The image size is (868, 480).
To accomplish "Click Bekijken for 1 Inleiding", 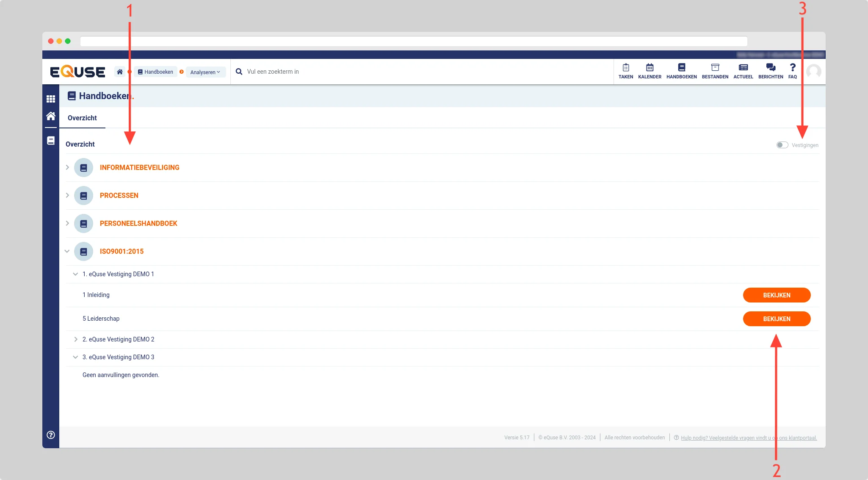I will click(x=776, y=295).
